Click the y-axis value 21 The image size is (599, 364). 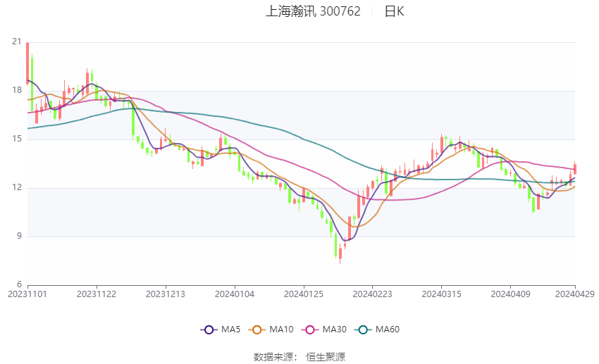(x=17, y=42)
